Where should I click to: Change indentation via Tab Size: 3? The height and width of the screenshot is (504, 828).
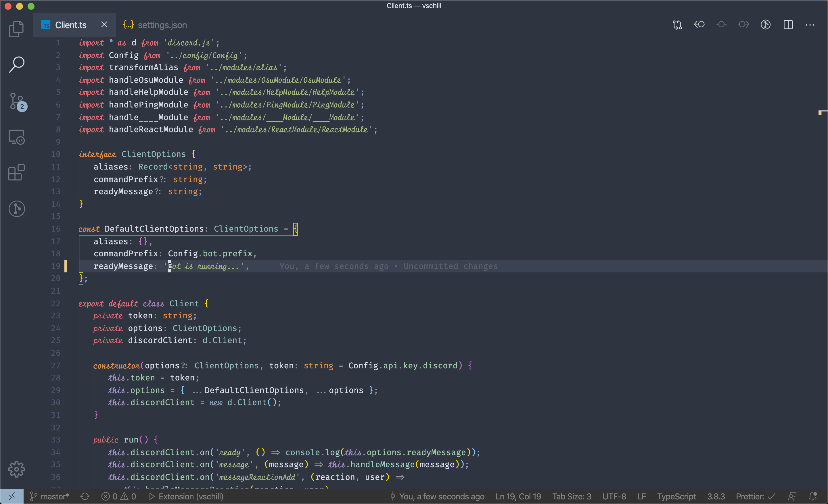coord(571,496)
